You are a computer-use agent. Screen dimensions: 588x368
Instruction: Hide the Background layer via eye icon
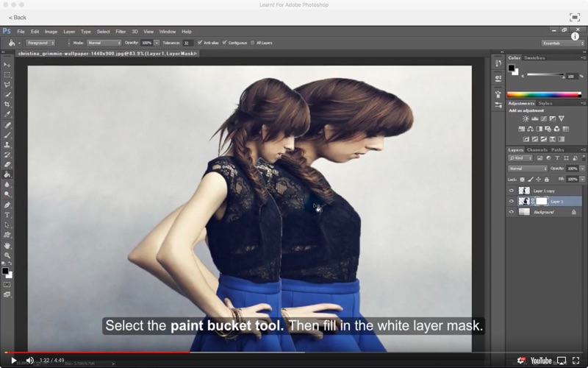point(511,212)
